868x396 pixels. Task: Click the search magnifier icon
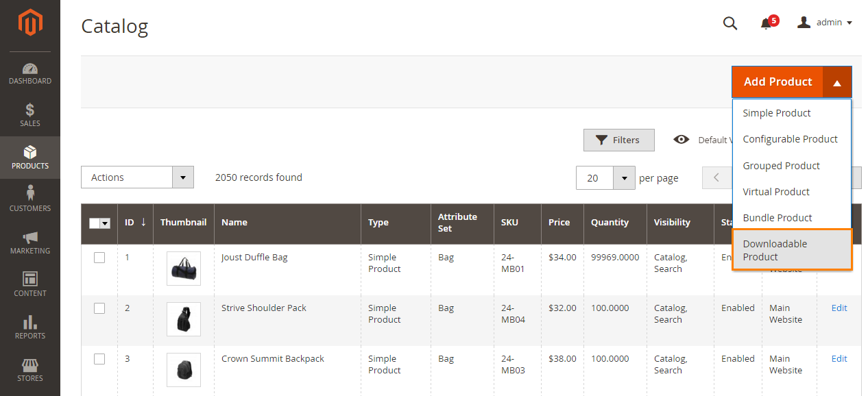click(730, 23)
